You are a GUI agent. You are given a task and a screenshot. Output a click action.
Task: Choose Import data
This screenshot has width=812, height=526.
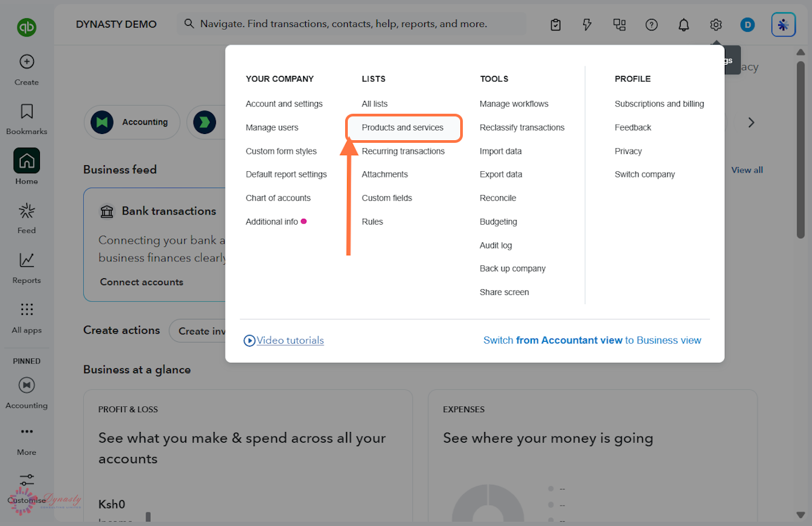pyautogui.click(x=501, y=151)
